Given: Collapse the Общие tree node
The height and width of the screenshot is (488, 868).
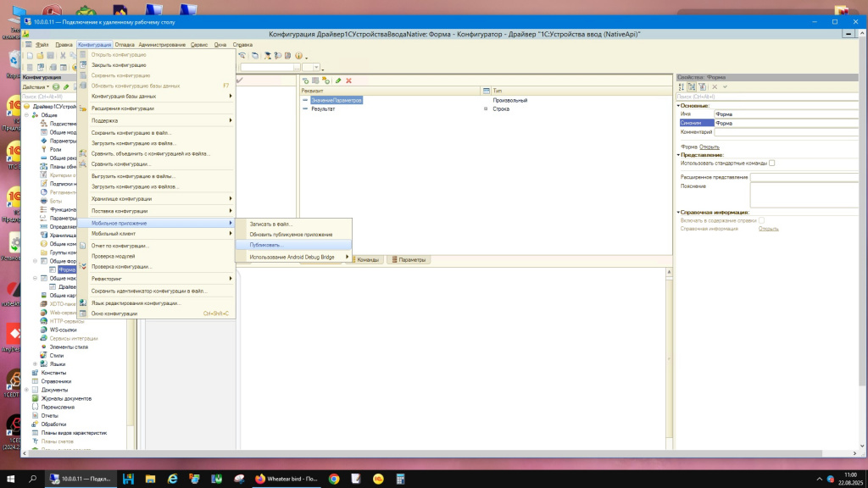Looking at the screenshot, I should 26,115.
